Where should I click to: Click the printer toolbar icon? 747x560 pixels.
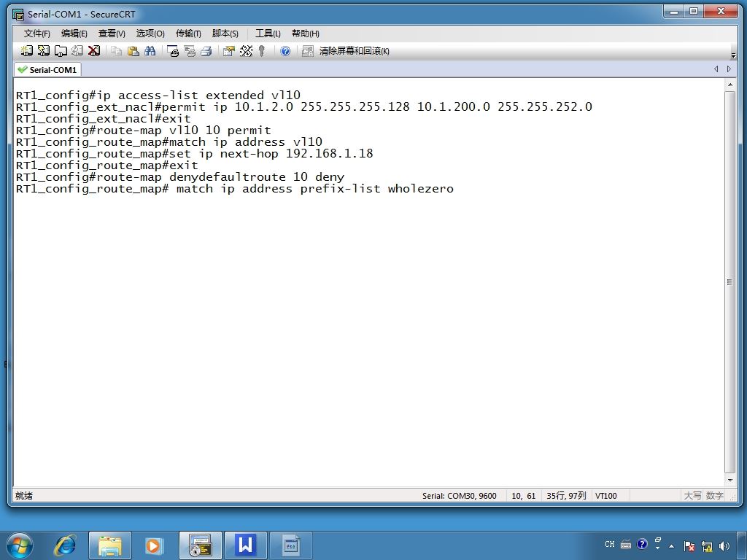coord(206,51)
